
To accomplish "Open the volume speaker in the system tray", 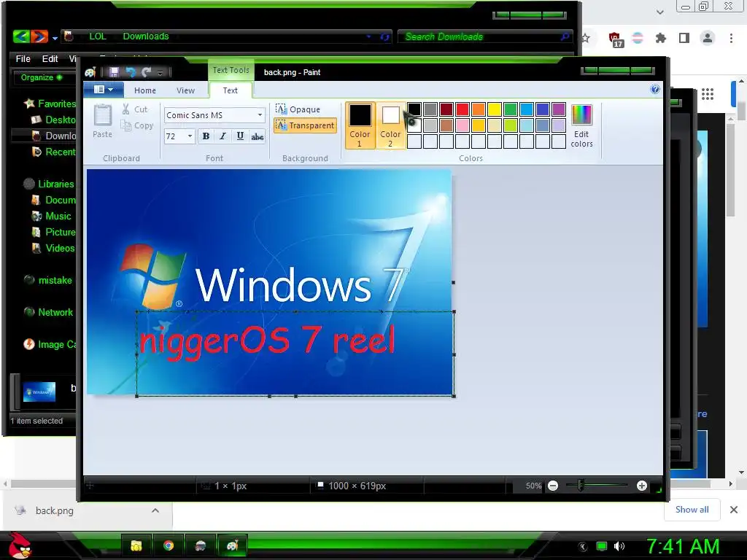I will coord(619,546).
